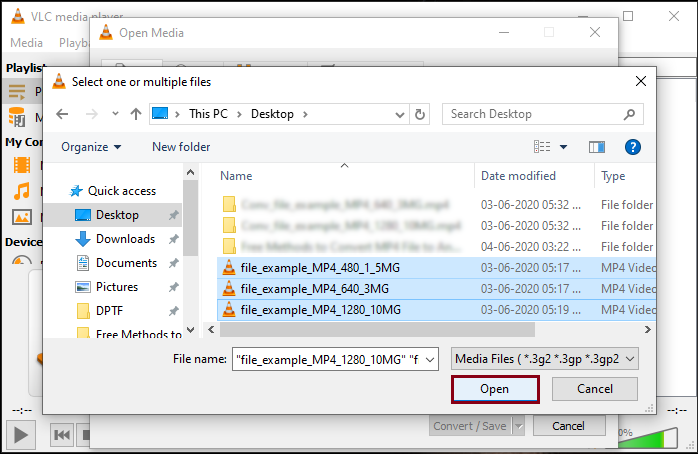Click This PC in the address bar

[208, 114]
